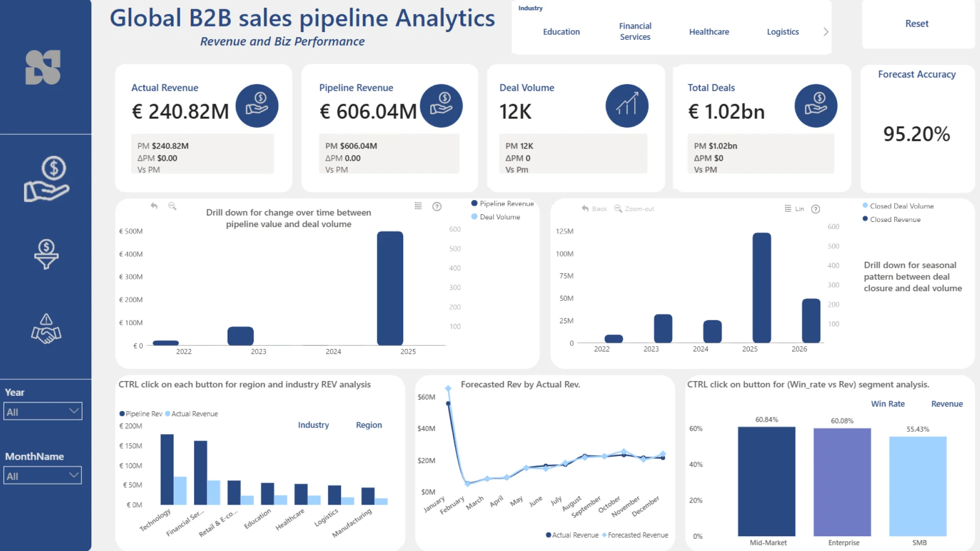The image size is (980, 551).
Task: Click the company logo in the sidebar
Action: pos(43,67)
